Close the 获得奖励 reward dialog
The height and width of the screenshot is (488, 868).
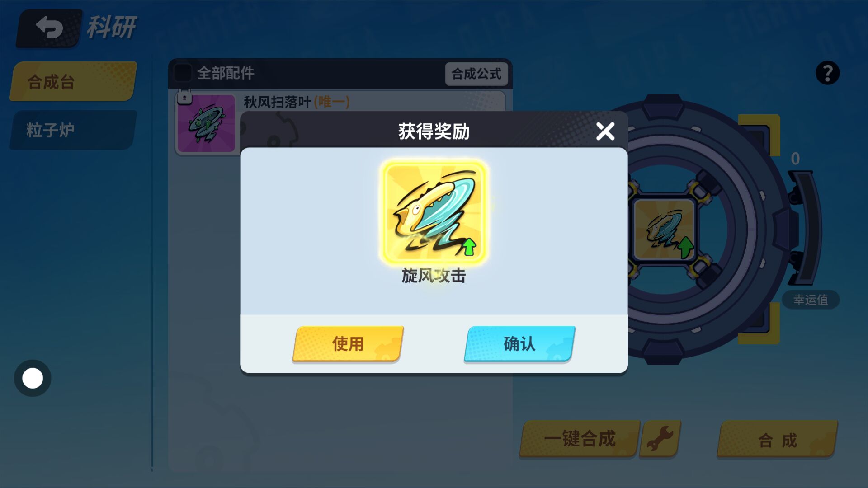(x=605, y=131)
